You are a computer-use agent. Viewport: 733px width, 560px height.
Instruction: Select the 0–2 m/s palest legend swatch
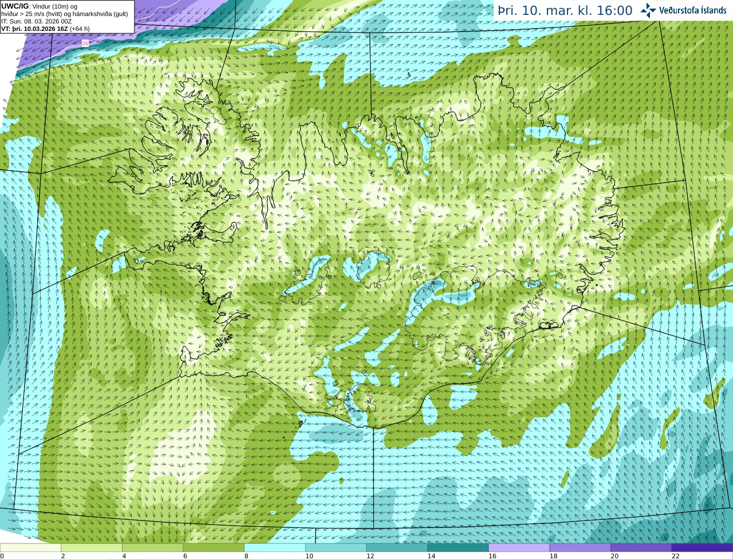click(x=30, y=548)
